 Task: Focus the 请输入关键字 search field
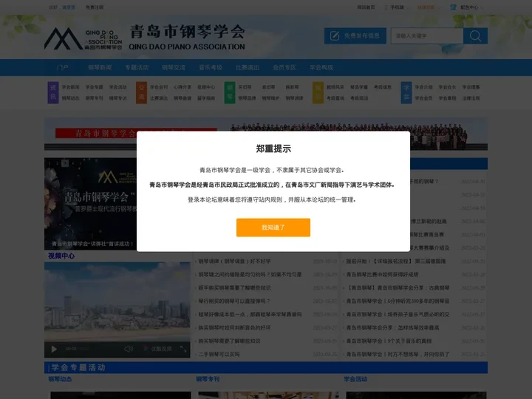(427, 35)
